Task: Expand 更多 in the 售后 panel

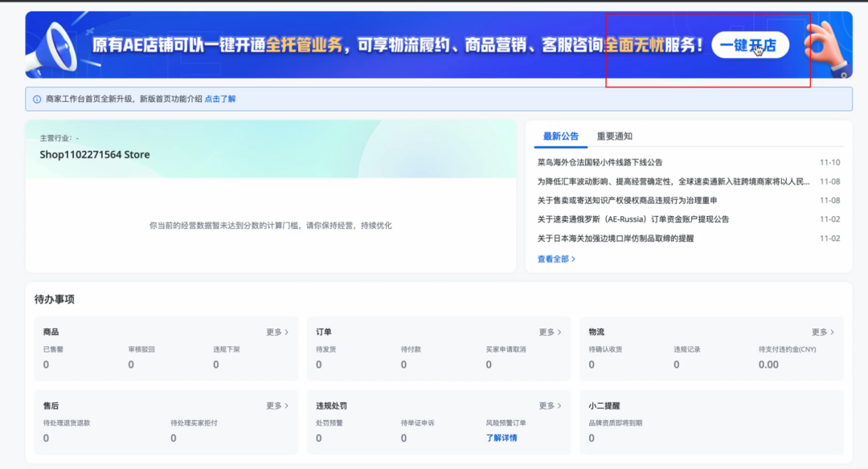Action: [276, 406]
